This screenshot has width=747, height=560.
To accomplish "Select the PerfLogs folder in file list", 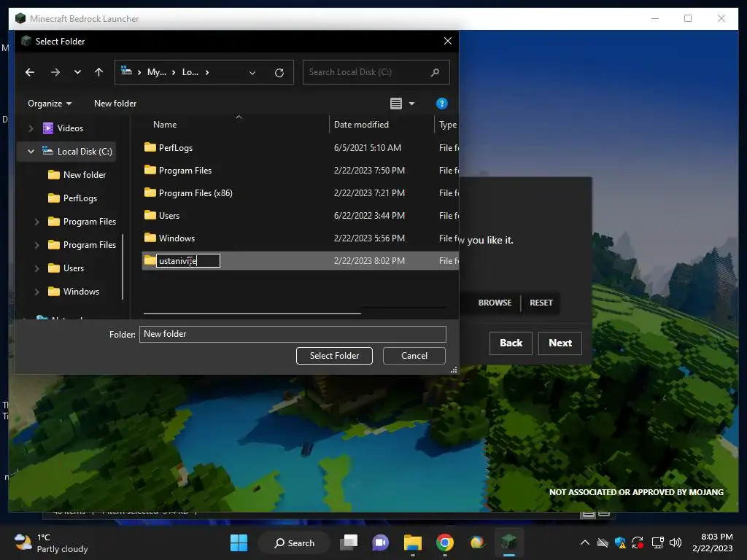I will point(300,147).
